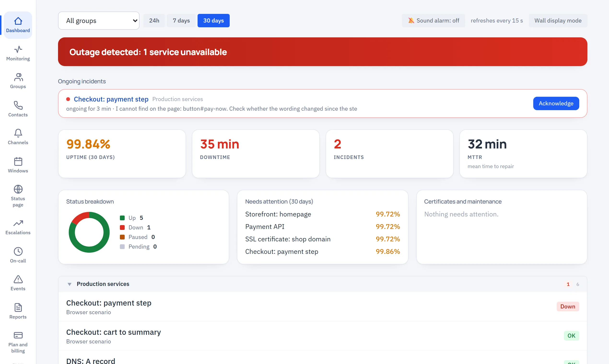
Task: Collapse the Production services group
Action: [x=70, y=284]
